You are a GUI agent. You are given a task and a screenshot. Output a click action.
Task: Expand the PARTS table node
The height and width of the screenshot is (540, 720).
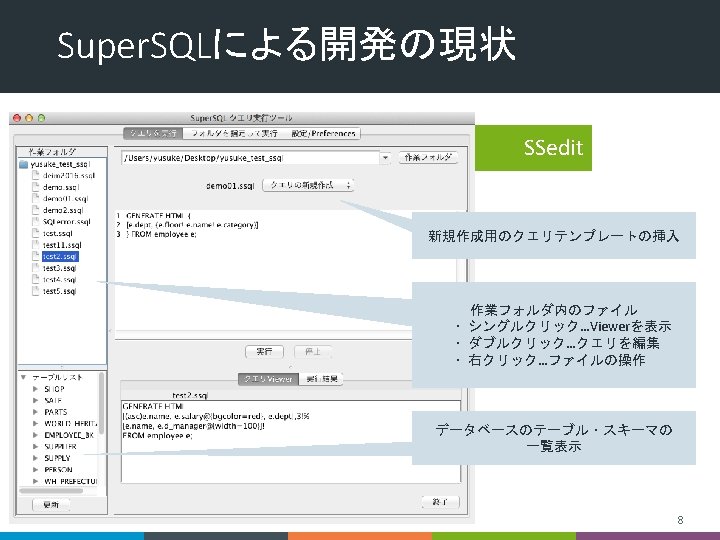click(35, 412)
